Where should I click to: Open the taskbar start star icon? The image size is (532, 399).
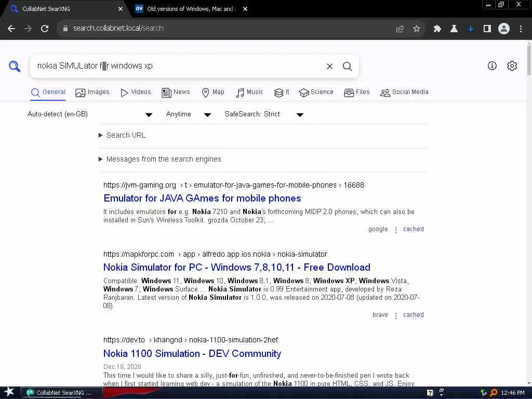click(9, 392)
